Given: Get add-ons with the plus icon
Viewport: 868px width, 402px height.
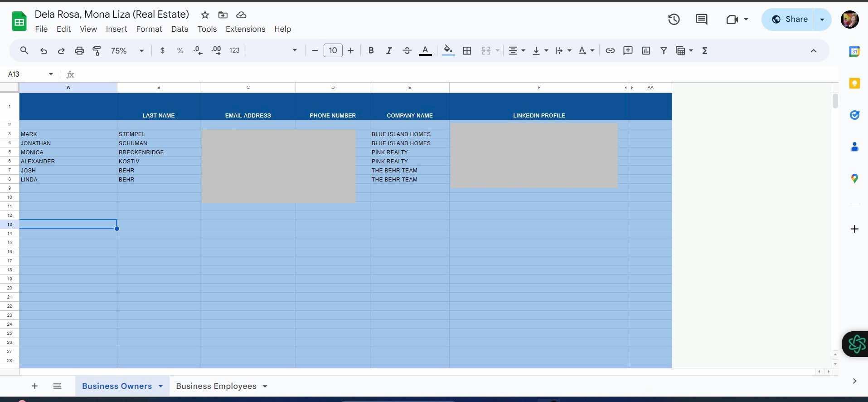Looking at the screenshot, I should (854, 229).
